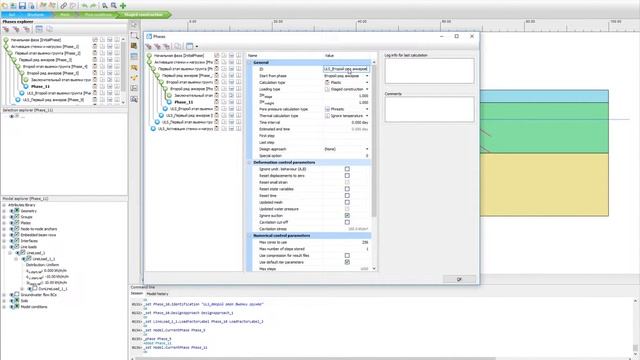Open Thermal calculation type dropdown
This screenshot has width=640, height=360.
coord(367,116)
